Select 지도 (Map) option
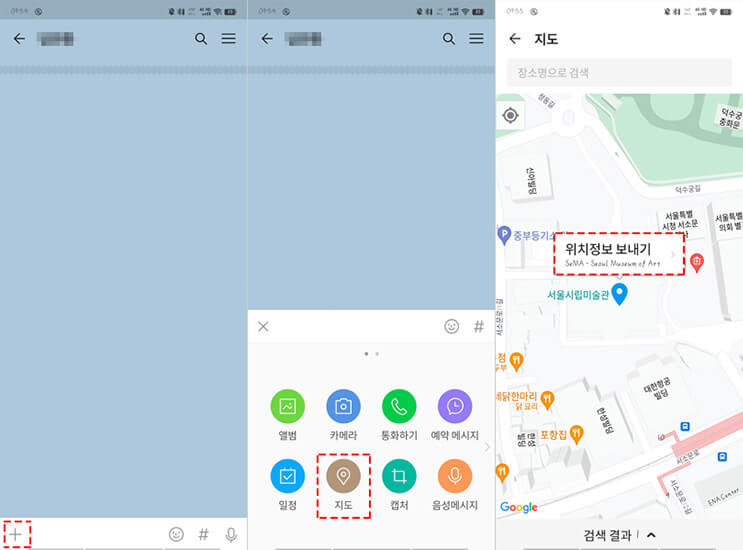Image resolution: width=743 pixels, height=550 pixels. (x=344, y=485)
